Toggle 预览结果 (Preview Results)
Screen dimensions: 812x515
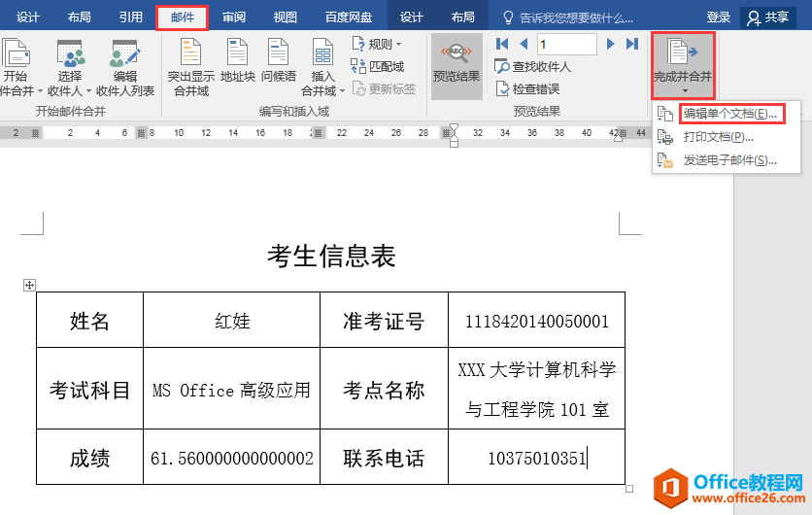coord(457,66)
